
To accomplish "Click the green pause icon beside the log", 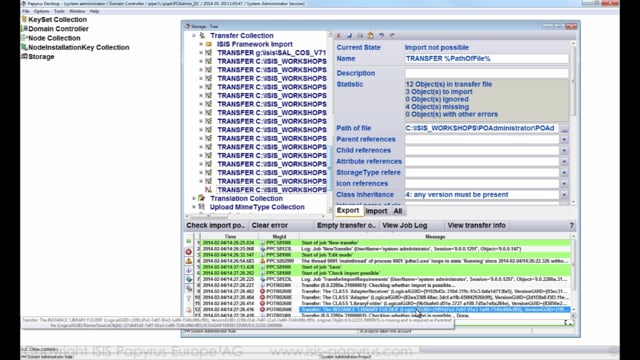I will click(x=189, y=242).
